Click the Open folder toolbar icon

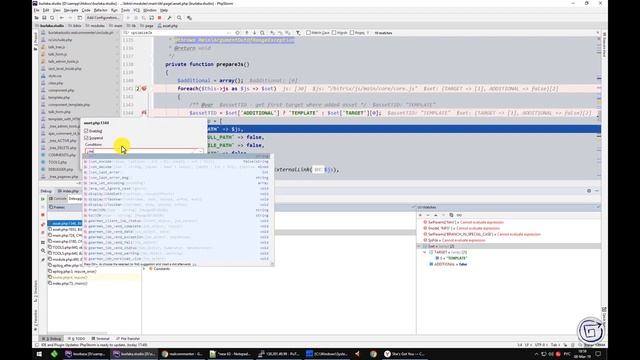point(36,18)
